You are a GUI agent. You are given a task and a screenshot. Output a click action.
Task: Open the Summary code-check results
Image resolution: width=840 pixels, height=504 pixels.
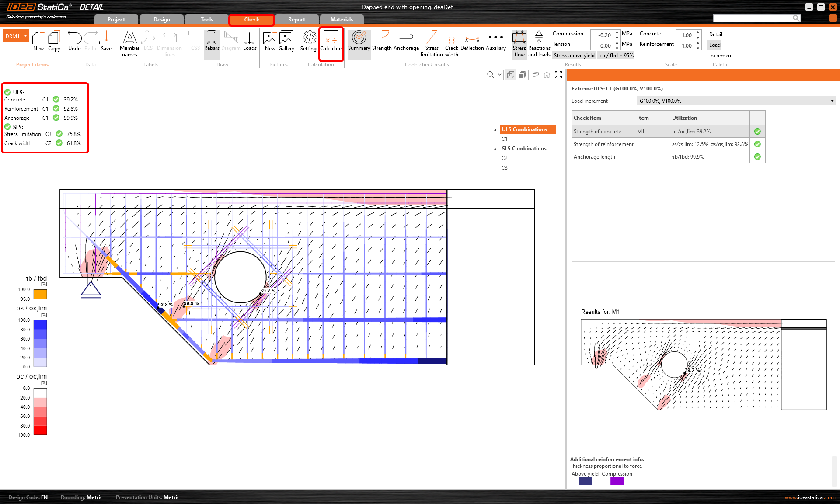[359, 38]
